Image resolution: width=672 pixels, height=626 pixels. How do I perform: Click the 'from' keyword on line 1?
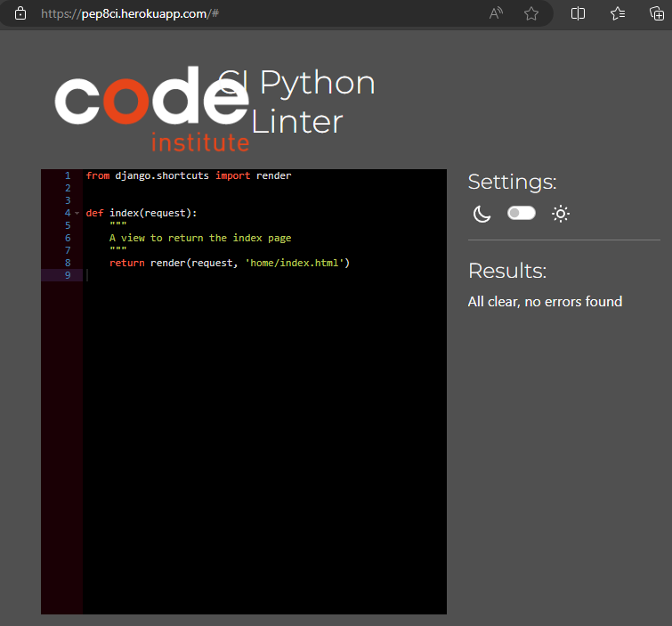tap(98, 175)
